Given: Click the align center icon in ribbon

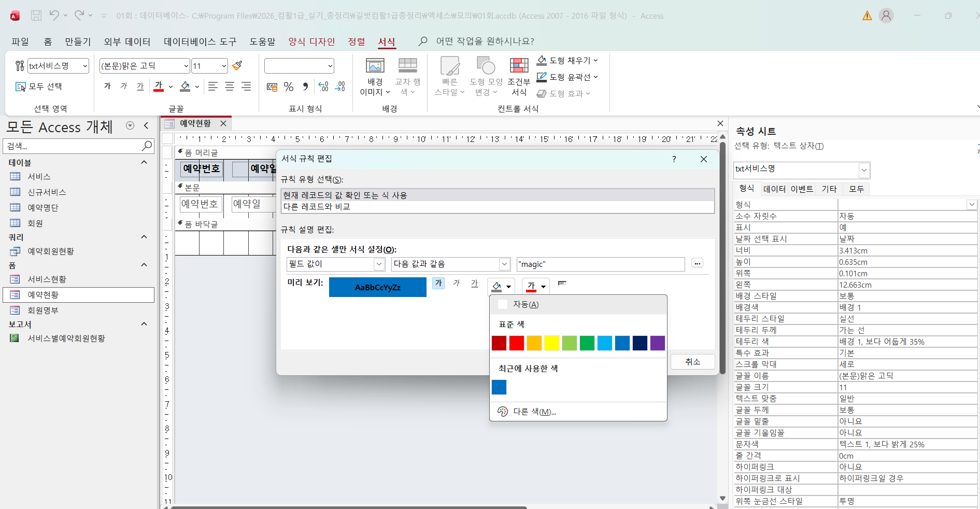Looking at the screenshot, I should (230, 87).
